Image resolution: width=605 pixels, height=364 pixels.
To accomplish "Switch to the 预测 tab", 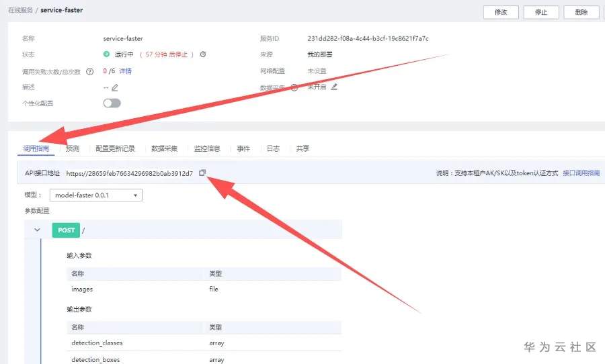I will [x=72, y=148].
